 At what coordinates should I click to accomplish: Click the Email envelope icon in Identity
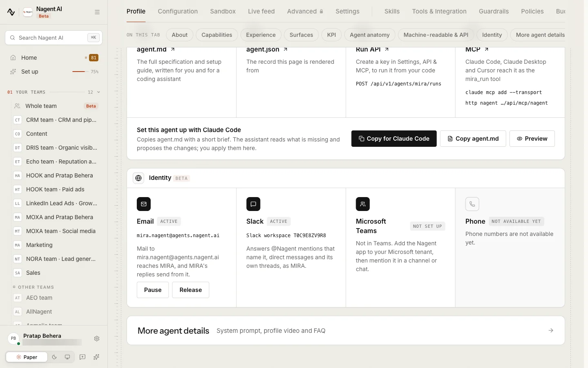[x=144, y=204]
